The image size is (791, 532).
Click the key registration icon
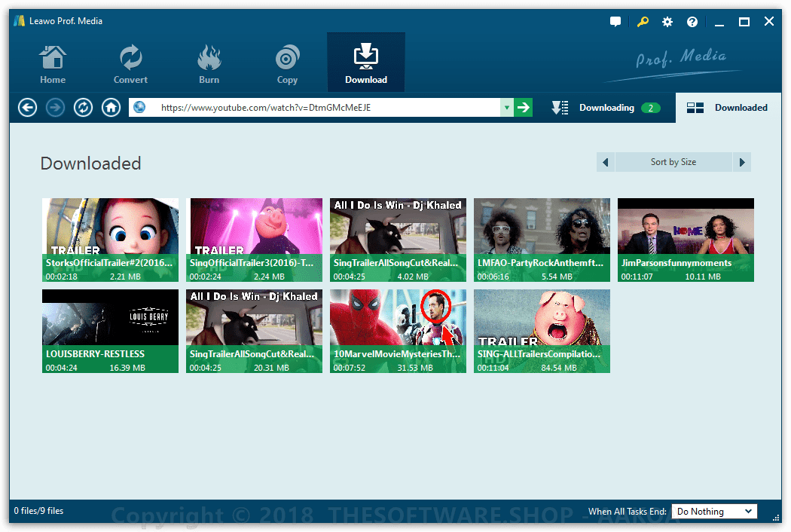click(642, 22)
